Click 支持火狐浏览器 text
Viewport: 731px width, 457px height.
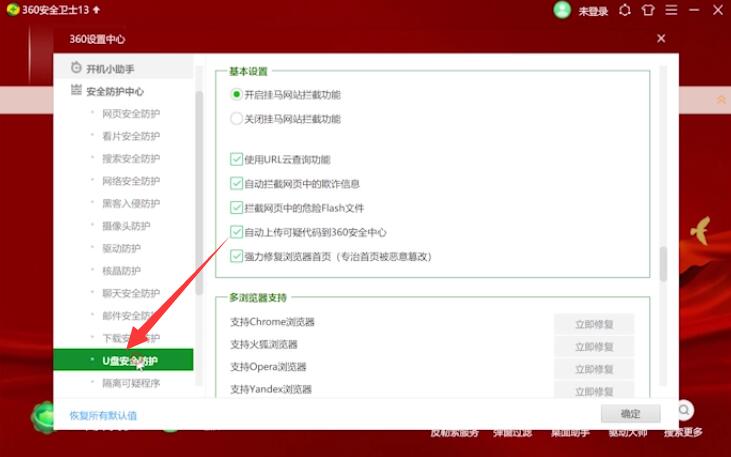click(263, 345)
